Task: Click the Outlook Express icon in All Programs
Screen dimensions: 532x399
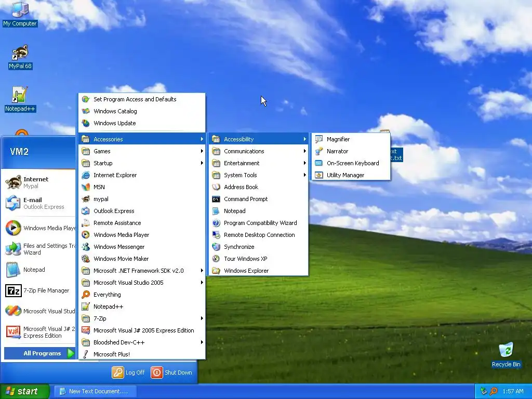Action: pos(86,211)
